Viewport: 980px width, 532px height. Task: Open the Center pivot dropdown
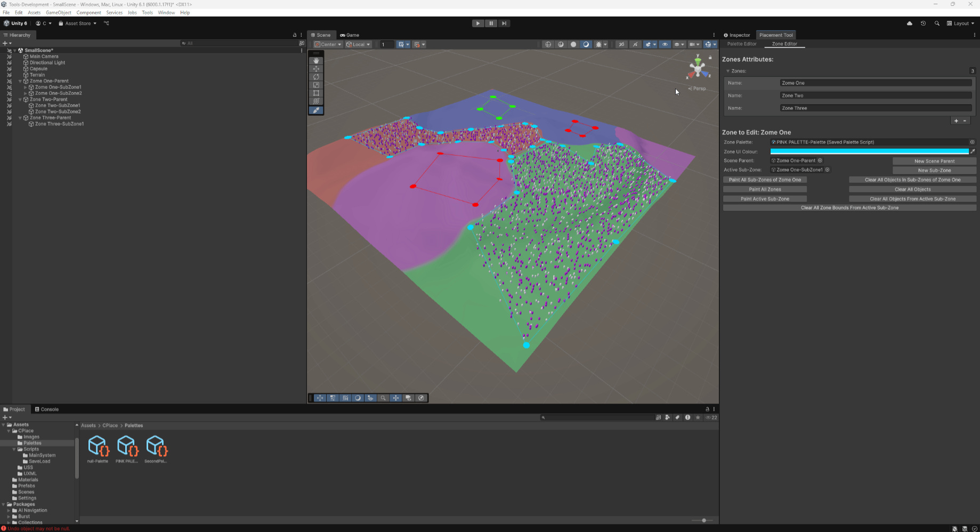tap(328, 44)
